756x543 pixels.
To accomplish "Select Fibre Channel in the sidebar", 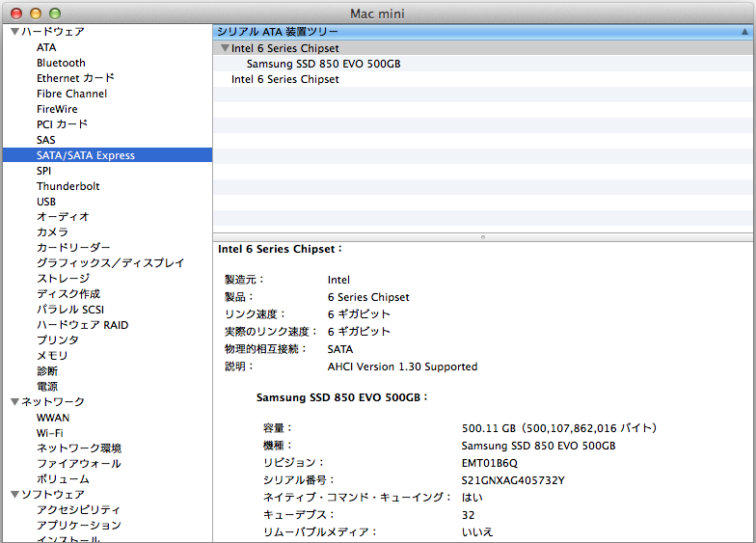I will (71, 94).
